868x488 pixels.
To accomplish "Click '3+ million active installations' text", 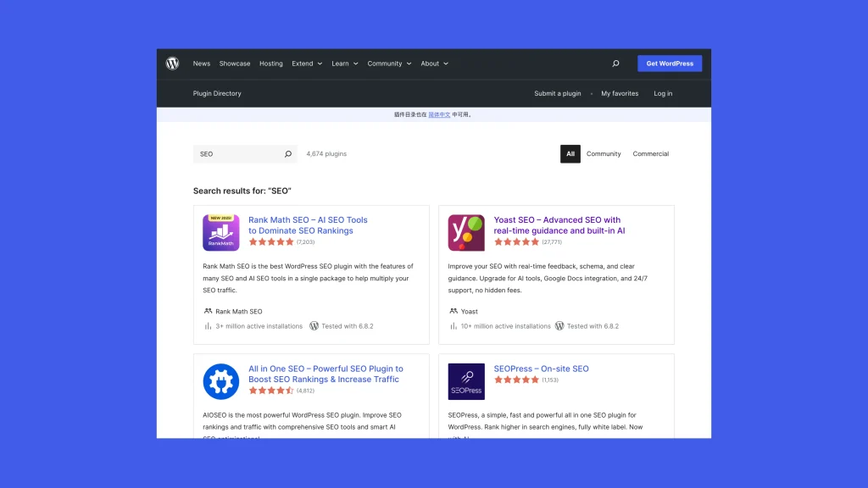I will click(x=259, y=326).
